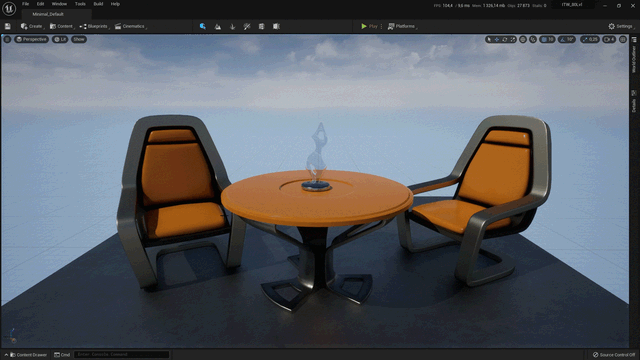Switch to Foliage mode icon
Screen dimensions: 640x360
click(232, 26)
